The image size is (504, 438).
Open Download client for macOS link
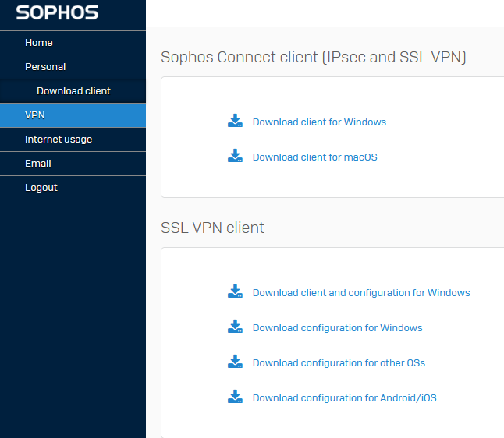point(314,157)
